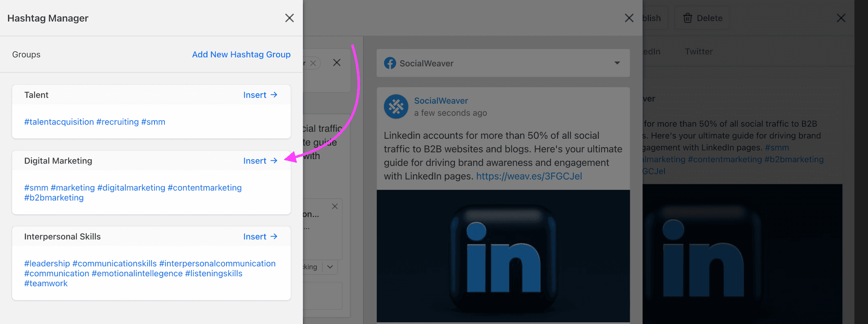Insert the Interpersonal Skills hashtag group
Image resolution: width=868 pixels, height=324 pixels.
[x=260, y=236]
